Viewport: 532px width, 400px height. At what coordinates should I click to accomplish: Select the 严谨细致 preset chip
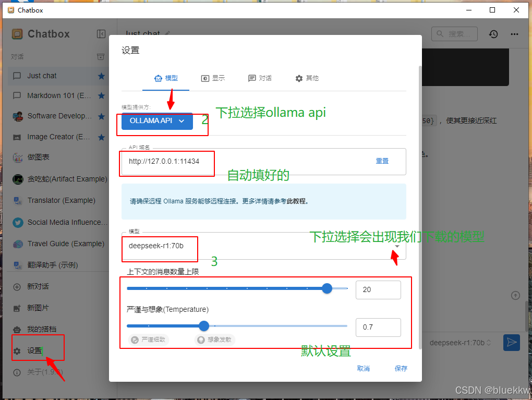click(149, 340)
